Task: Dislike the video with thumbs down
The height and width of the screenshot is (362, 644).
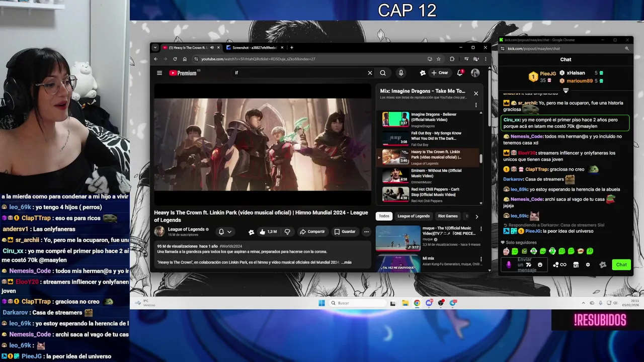Action: (287, 232)
